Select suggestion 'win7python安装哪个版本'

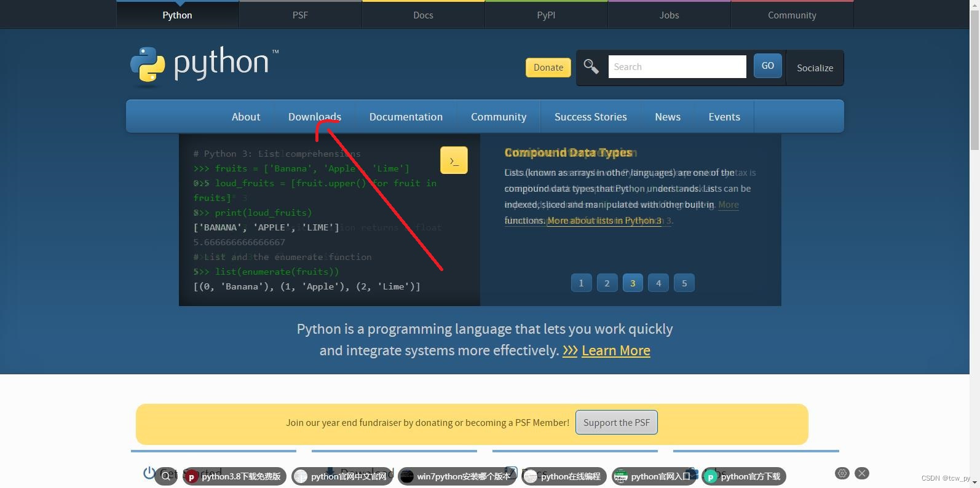click(x=457, y=476)
